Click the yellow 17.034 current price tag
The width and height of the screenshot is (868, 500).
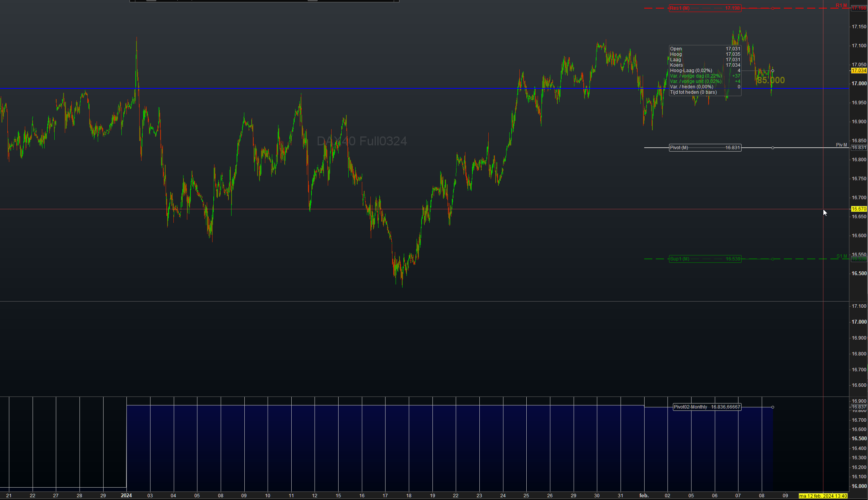(x=858, y=71)
